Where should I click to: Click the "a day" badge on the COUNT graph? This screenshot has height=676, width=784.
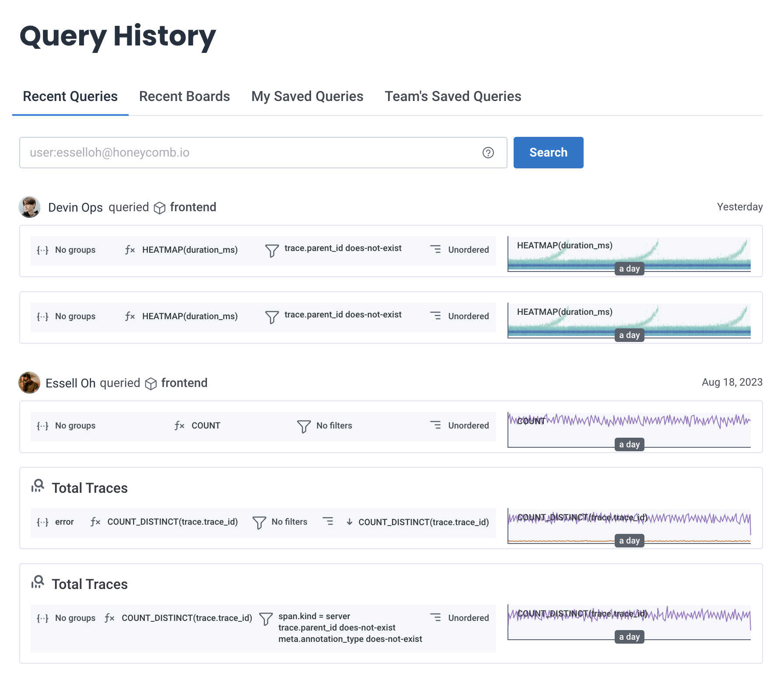click(x=629, y=444)
